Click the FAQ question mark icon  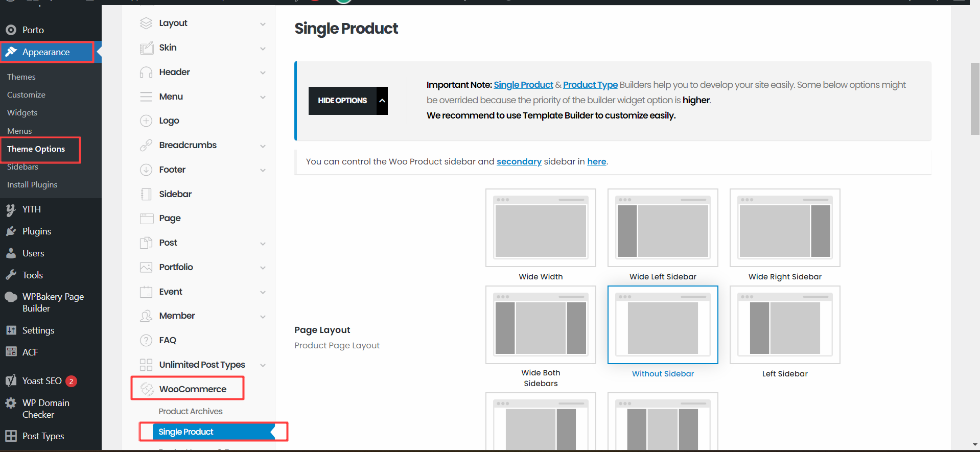pos(146,340)
